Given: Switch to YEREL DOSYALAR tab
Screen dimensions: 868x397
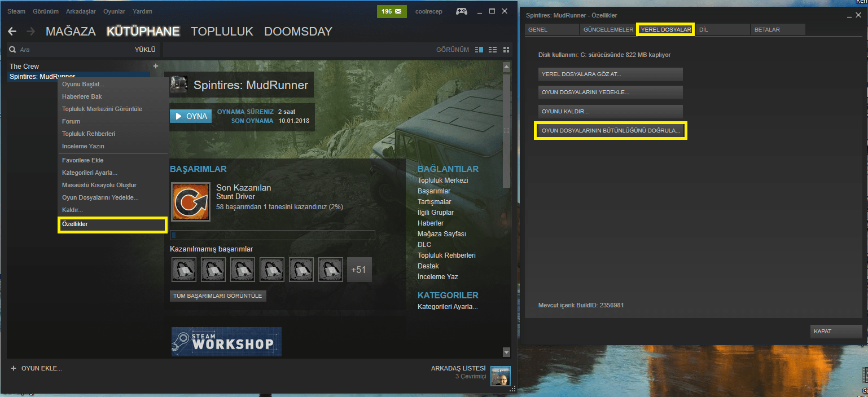Looking at the screenshot, I should point(665,29).
